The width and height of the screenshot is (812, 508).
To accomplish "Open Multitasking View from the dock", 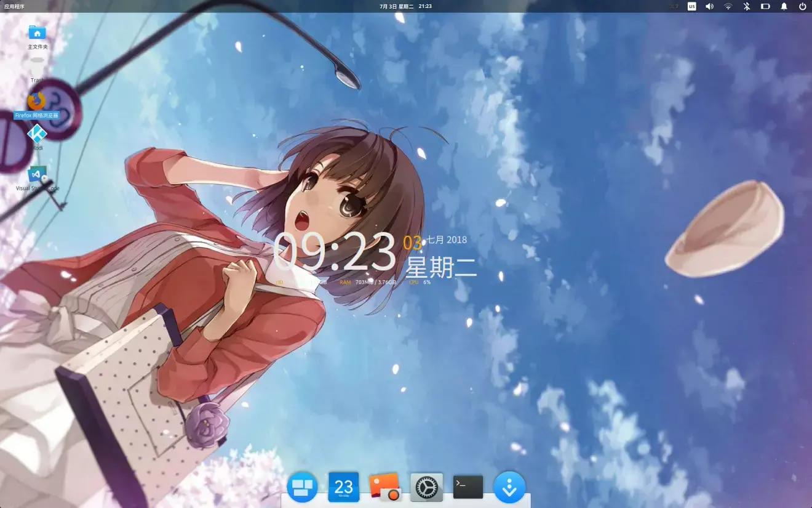I will [x=302, y=487].
